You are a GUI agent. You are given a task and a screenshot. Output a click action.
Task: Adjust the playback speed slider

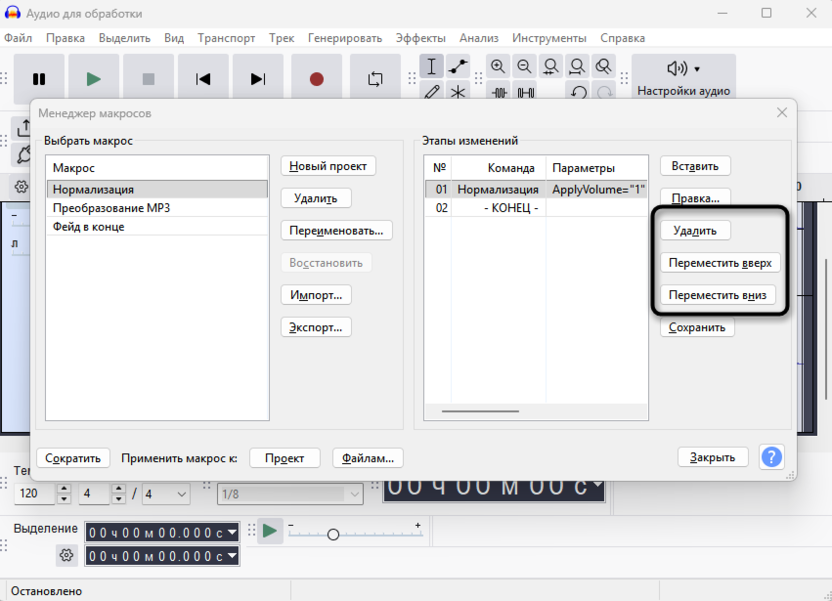tap(333, 534)
